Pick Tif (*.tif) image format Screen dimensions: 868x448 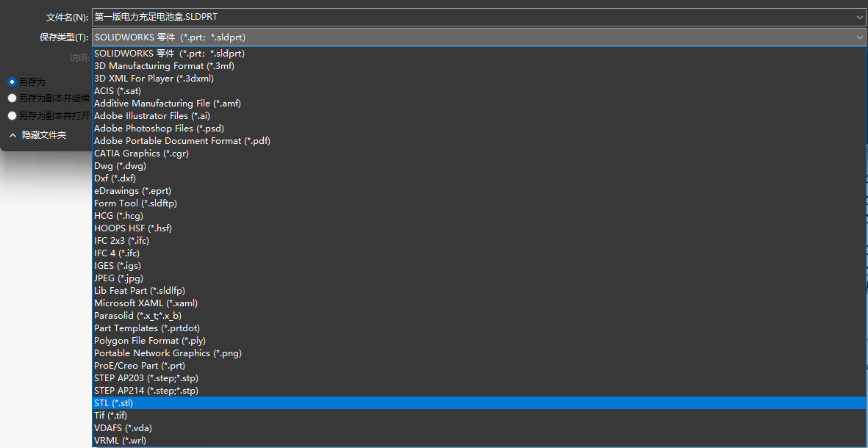coord(479,416)
